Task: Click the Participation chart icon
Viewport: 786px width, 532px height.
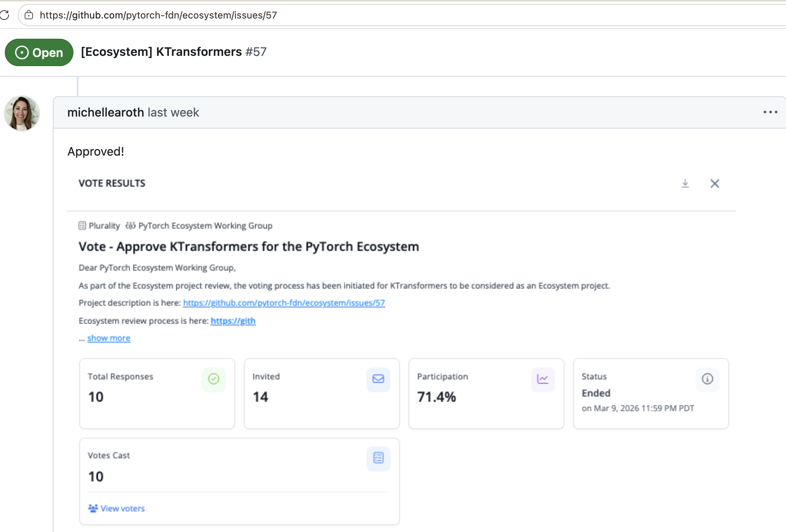Action: coord(543,379)
